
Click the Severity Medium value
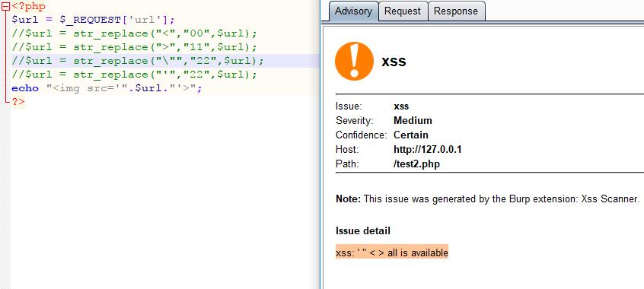pyautogui.click(x=413, y=121)
